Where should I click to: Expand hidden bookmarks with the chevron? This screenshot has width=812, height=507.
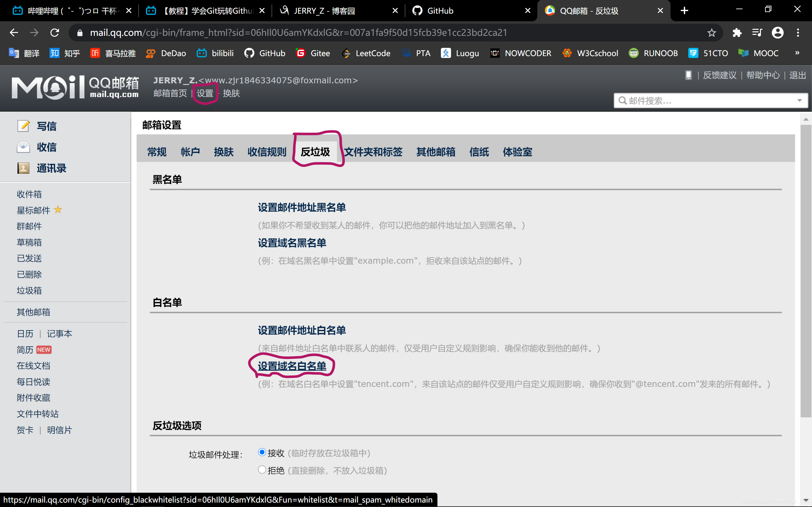[797, 53]
